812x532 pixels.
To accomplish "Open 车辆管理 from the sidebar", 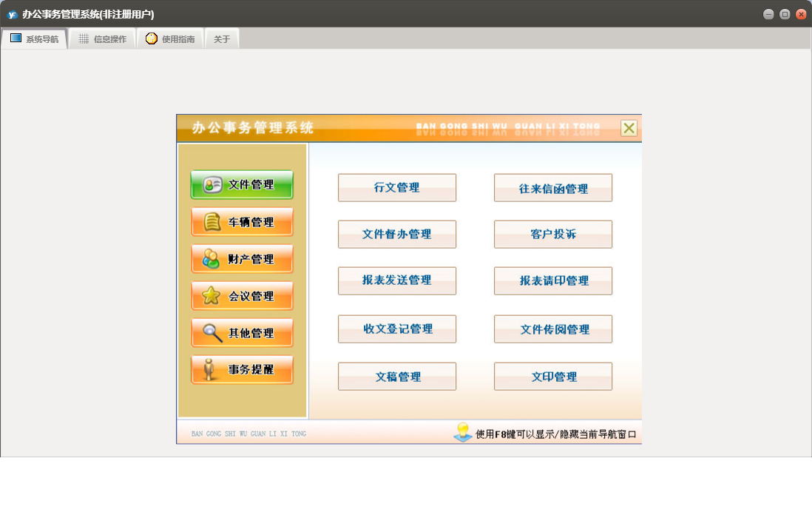I will (242, 222).
